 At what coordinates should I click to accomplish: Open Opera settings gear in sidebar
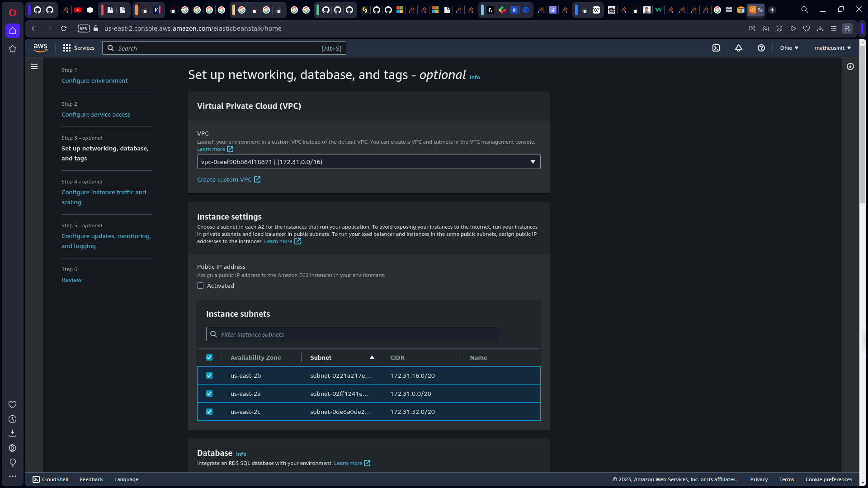[x=13, y=448]
